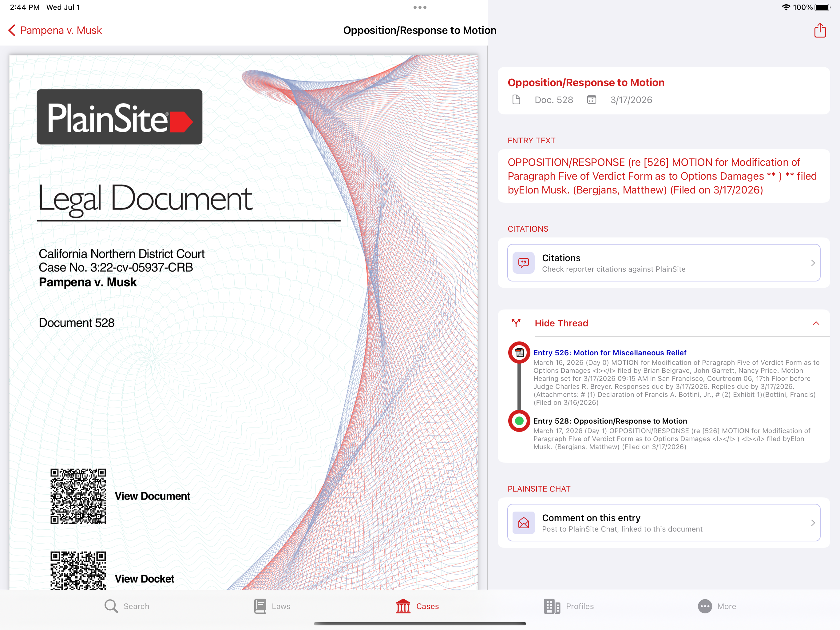Switch to the Search tab

(127, 606)
